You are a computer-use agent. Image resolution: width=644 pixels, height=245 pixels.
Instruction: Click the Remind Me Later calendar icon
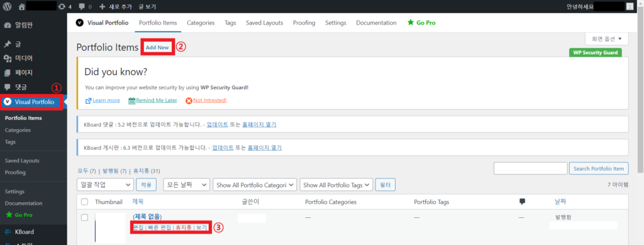(132, 101)
